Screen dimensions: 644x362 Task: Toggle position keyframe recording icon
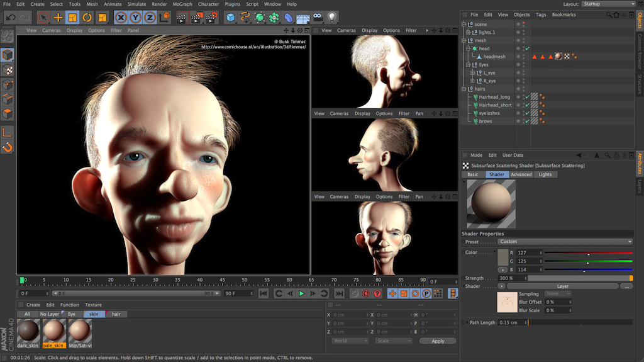(x=392, y=293)
